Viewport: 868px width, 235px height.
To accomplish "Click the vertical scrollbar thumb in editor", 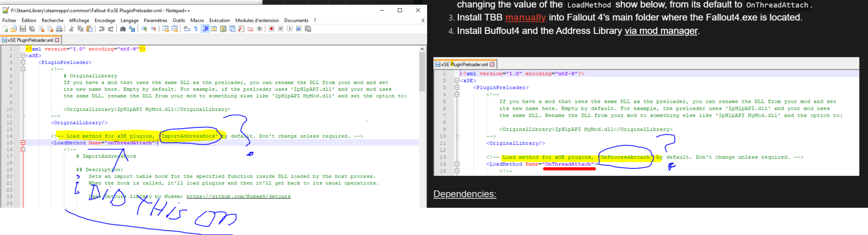I will tap(422, 72).
